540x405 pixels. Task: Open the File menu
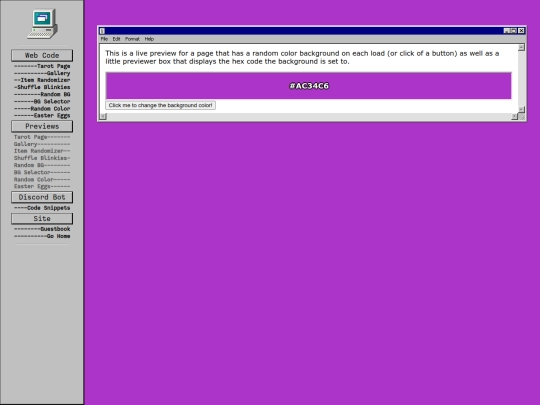coord(104,39)
